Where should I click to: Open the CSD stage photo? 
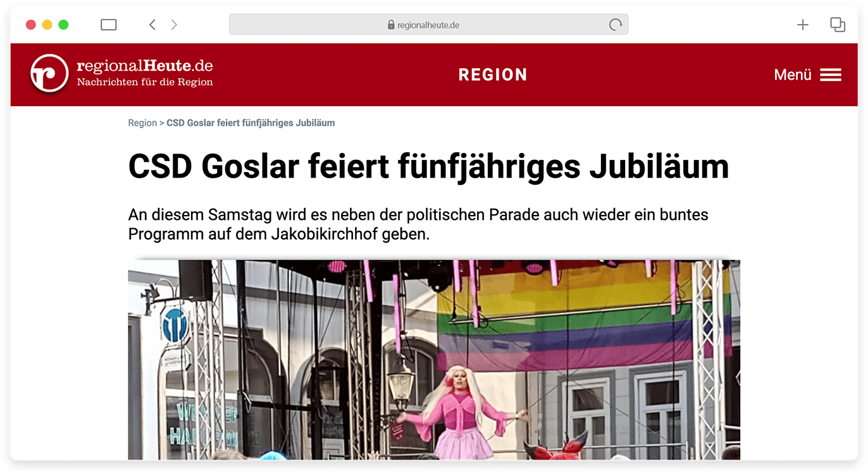[433, 359]
